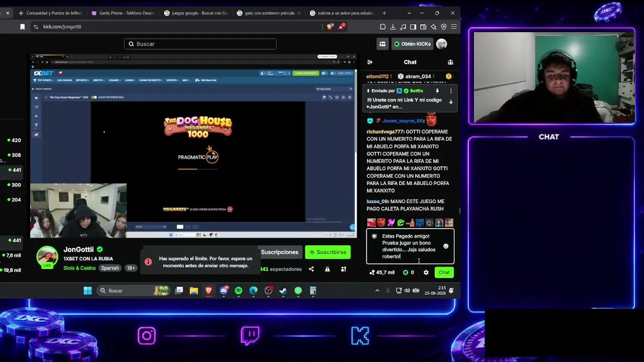Expand the pinned BotRix message with the down arrow

[x=451, y=102]
